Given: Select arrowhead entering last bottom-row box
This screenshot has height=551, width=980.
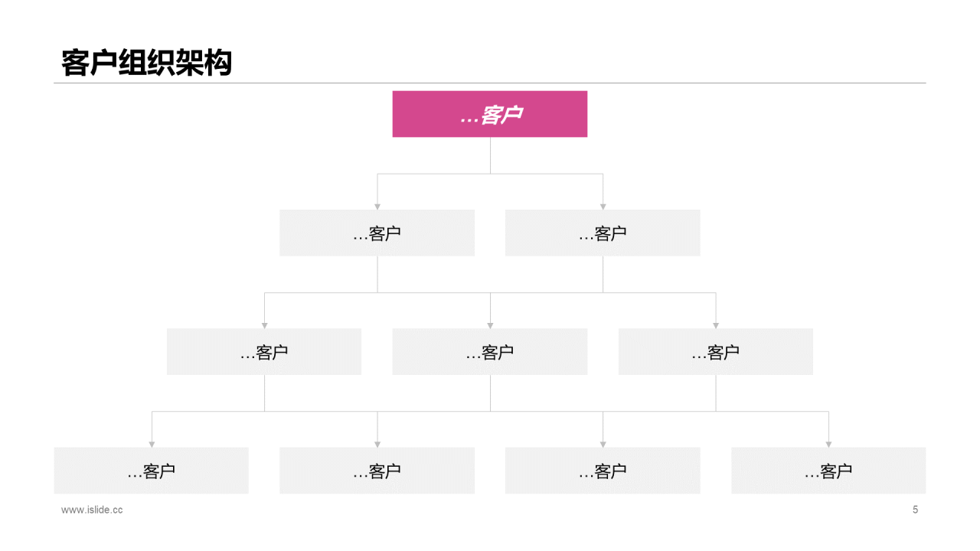Looking at the screenshot, I should pos(828,444).
